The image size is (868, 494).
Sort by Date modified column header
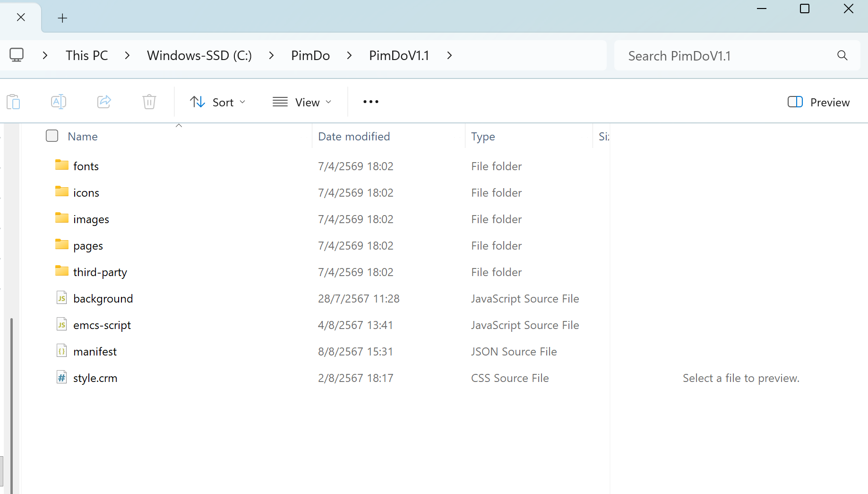click(x=354, y=137)
